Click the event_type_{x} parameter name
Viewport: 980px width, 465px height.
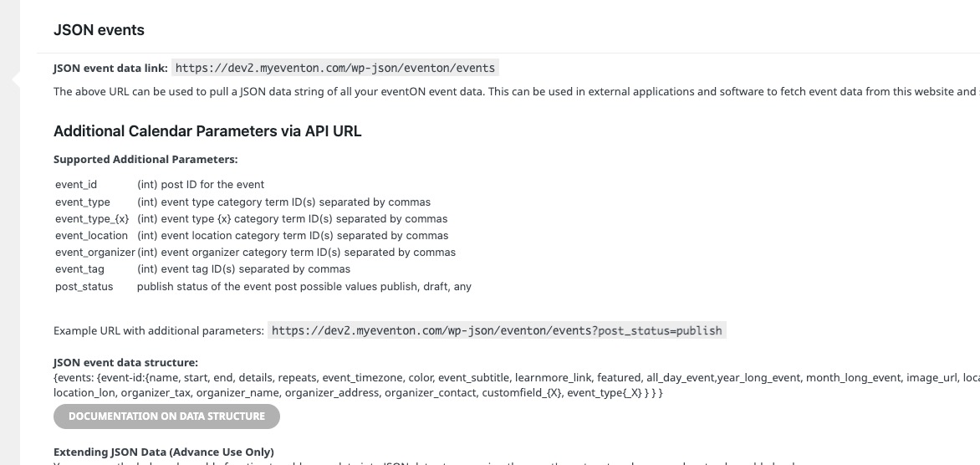coord(92,219)
